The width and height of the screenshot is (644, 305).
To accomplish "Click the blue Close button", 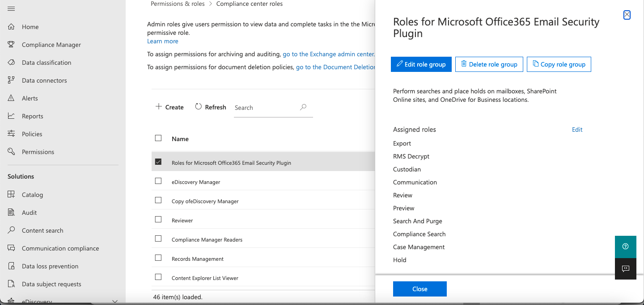I will (420, 289).
